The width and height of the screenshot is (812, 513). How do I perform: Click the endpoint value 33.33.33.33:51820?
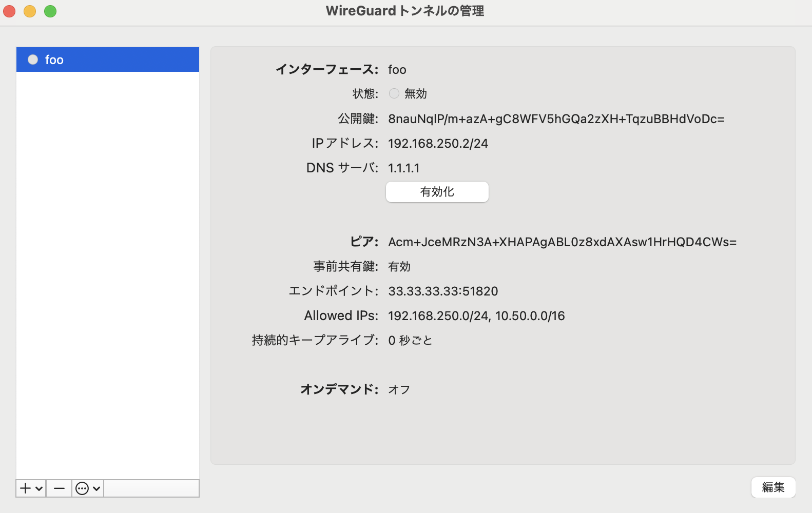coord(443,291)
